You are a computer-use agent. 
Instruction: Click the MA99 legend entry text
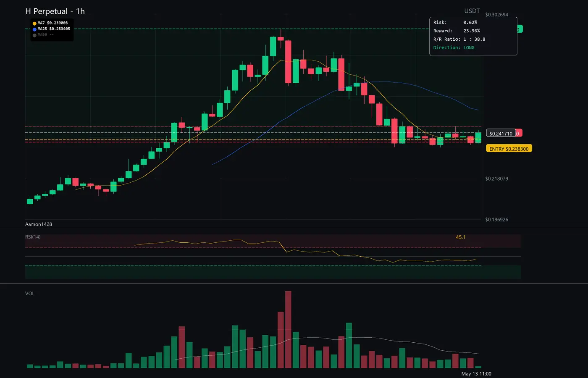coord(45,35)
